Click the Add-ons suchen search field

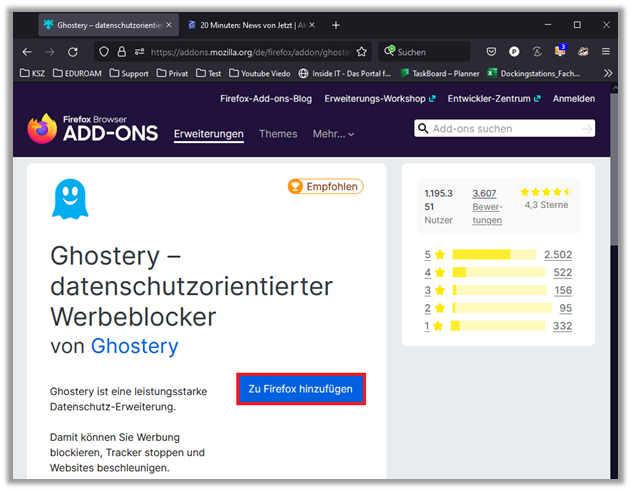click(x=504, y=128)
